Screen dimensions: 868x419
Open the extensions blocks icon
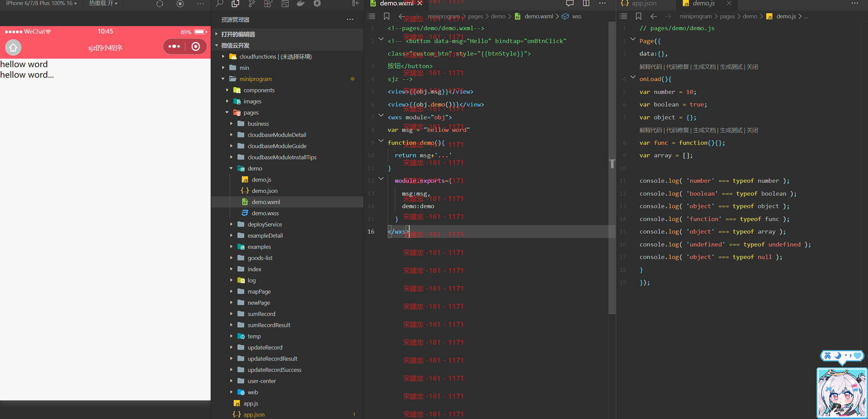coord(268,3)
